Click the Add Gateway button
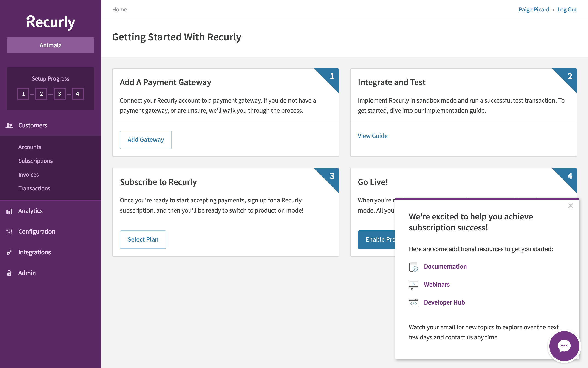 [146, 140]
